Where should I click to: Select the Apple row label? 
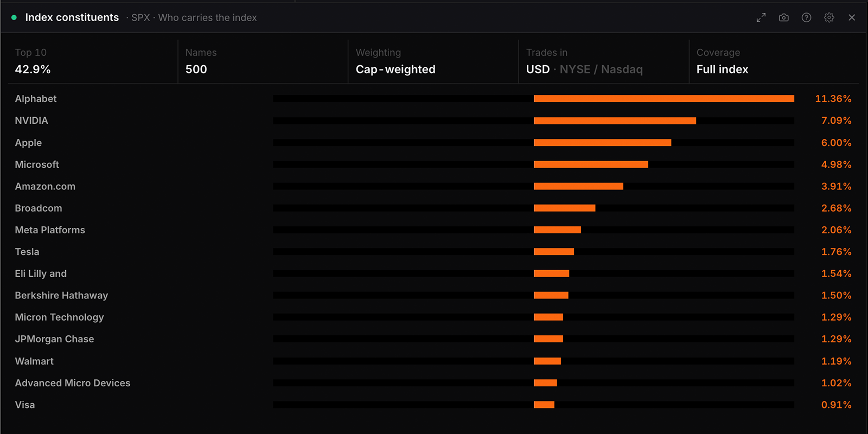(28, 143)
